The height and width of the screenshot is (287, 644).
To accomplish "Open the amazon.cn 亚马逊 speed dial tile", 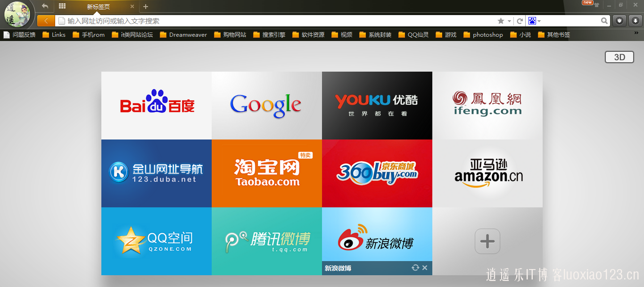I will click(487, 173).
